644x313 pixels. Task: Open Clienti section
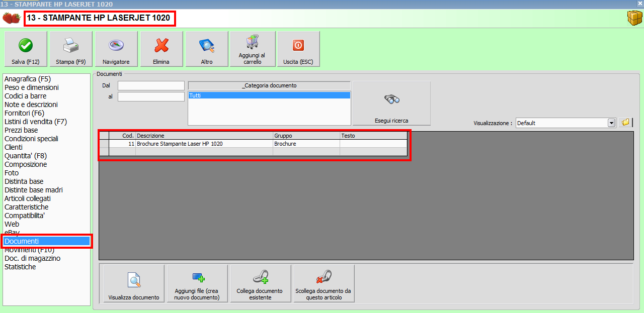point(14,147)
